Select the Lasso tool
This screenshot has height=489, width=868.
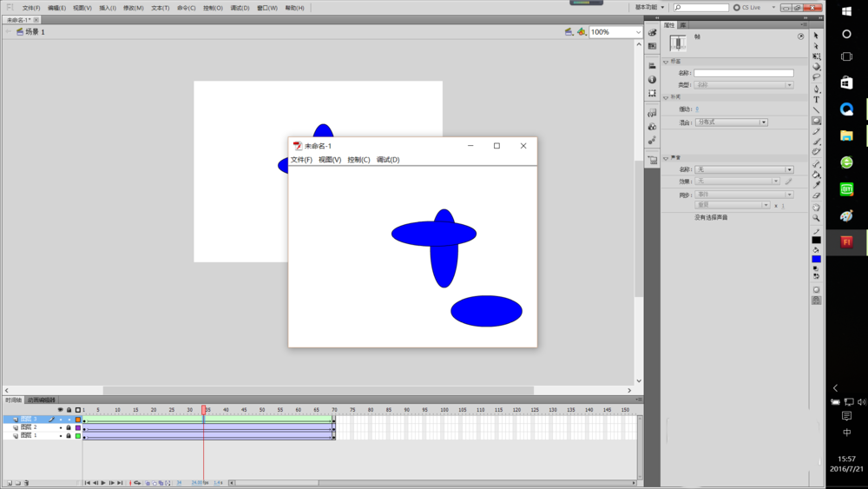point(816,77)
